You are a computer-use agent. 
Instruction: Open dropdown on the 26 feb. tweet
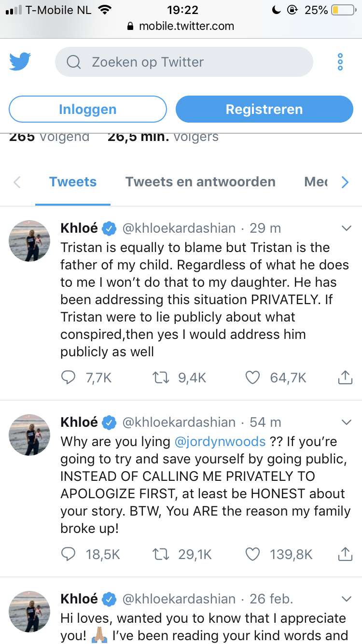pyautogui.click(x=346, y=599)
